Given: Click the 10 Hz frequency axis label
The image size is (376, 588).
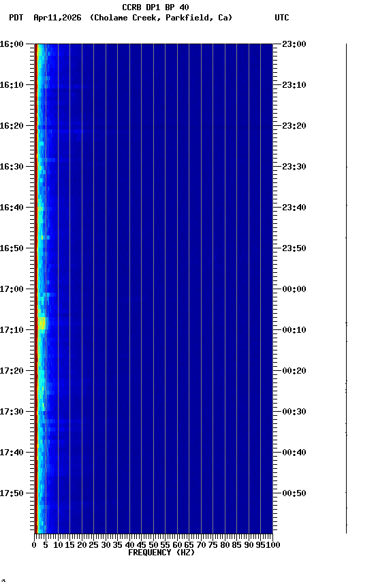Looking at the screenshot, I should [58, 545].
